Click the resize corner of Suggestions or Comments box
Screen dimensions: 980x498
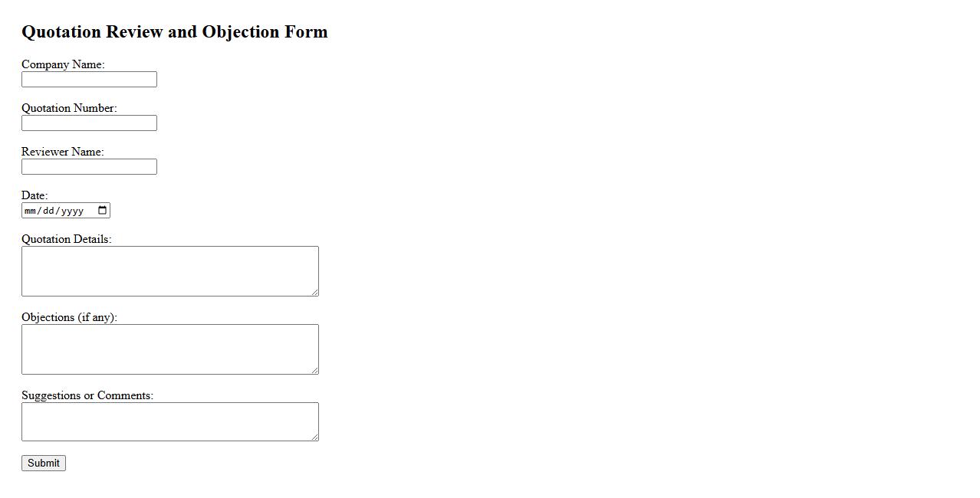point(314,437)
